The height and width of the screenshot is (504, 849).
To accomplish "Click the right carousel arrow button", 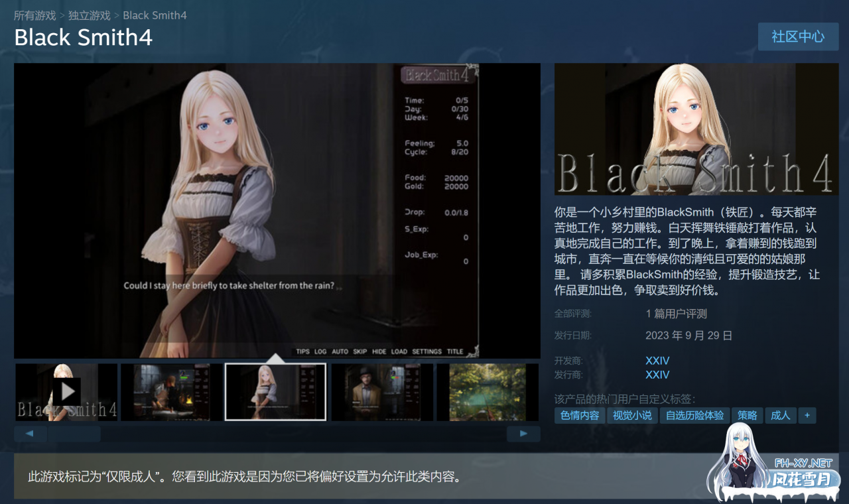I will (523, 434).
